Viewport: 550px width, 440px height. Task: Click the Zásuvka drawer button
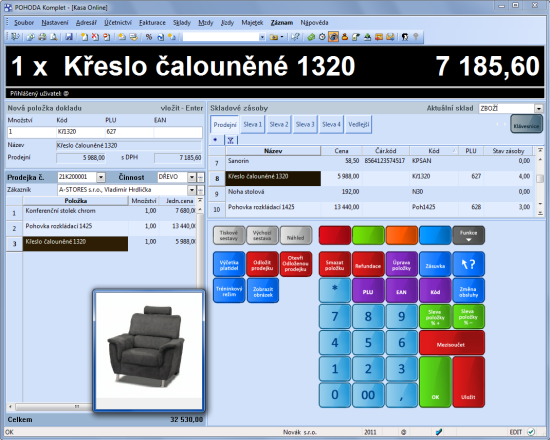435,264
